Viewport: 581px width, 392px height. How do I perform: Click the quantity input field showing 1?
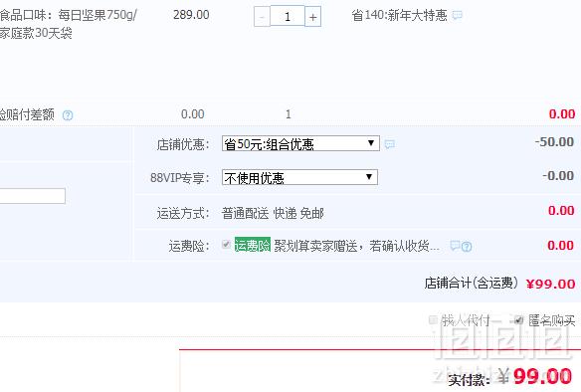(288, 16)
